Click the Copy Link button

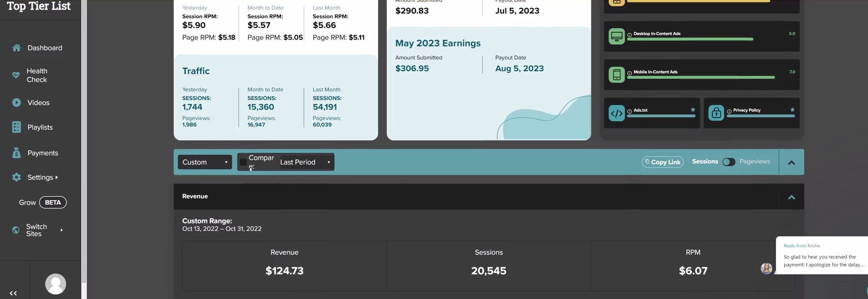coord(663,162)
